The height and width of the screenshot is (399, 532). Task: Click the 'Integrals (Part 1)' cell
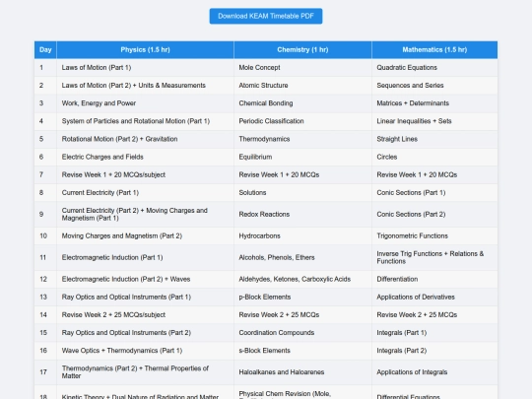coord(434,333)
